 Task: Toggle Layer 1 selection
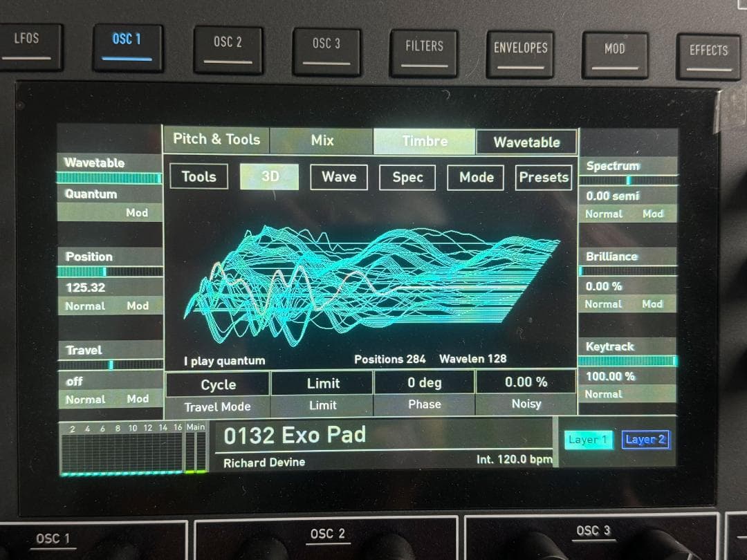[x=588, y=440]
